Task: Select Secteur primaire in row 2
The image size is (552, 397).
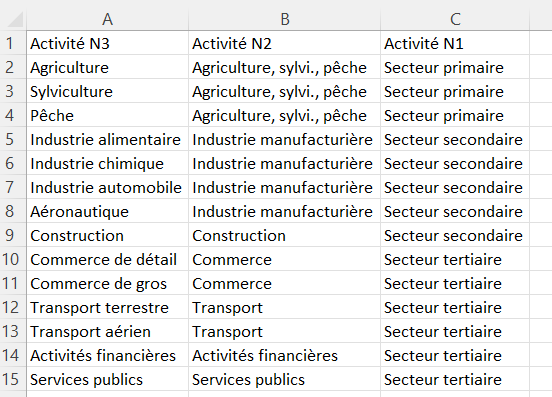Action: pos(455,68)
